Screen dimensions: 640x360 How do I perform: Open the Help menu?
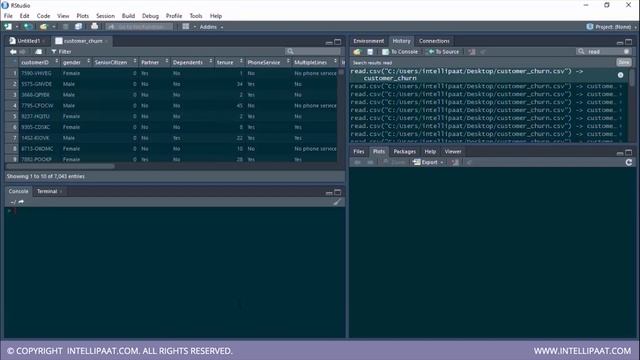coord(216,16)
